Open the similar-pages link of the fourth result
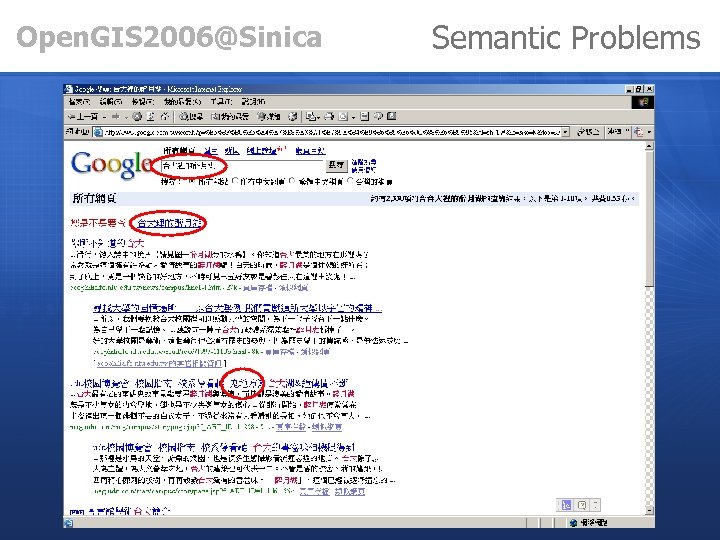The height and width of the screenshot is (540, 720). pyautogui.click(x=350, y=492)
